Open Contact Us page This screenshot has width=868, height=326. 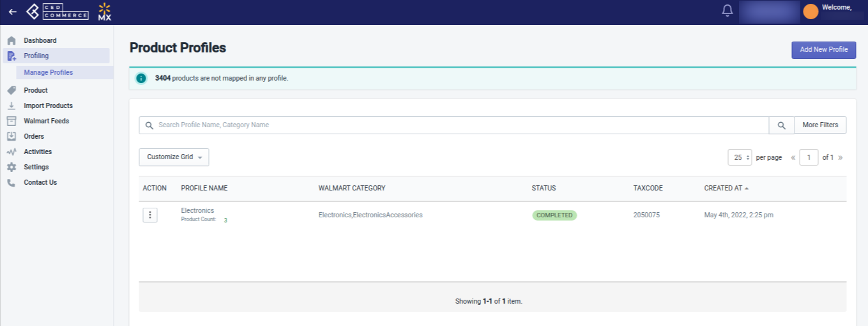coord(40,182)
